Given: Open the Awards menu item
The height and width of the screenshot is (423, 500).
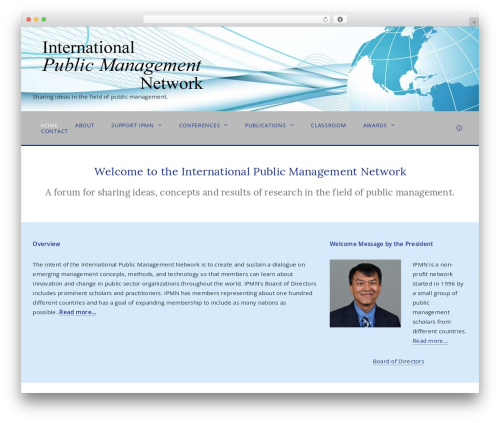Looking at the screenshot, I should [x=375, y=125].
